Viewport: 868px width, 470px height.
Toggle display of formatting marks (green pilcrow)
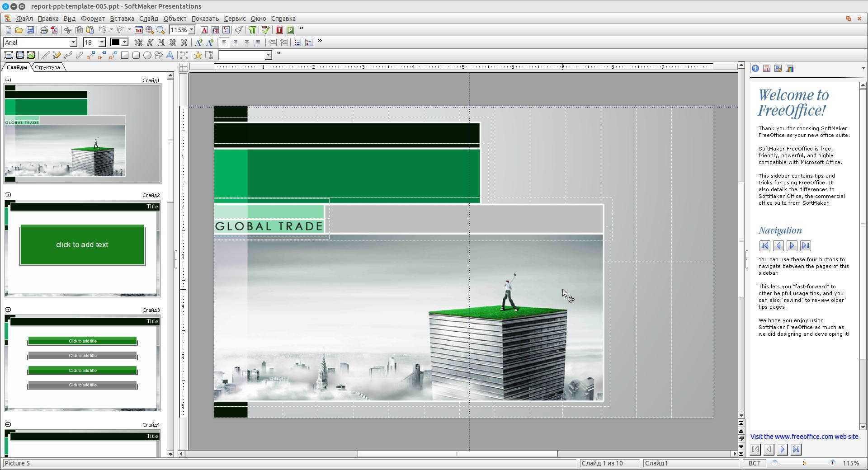click(x=252, y=30)
